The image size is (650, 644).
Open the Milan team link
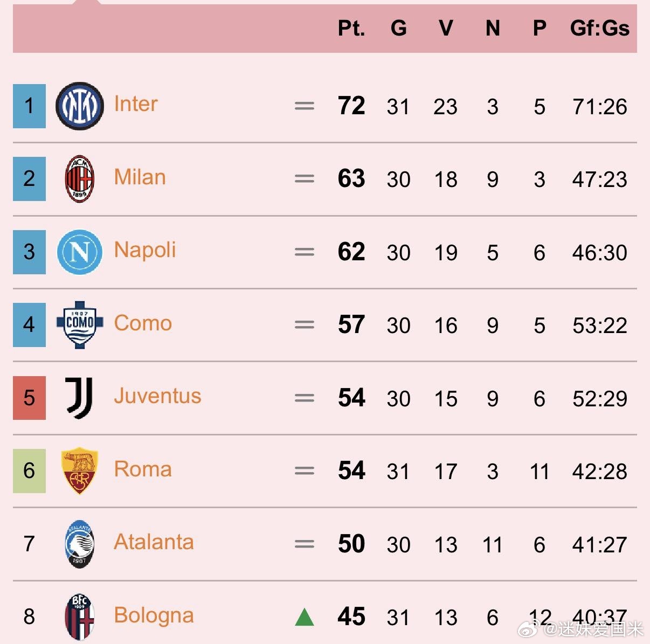click(140, 177)
